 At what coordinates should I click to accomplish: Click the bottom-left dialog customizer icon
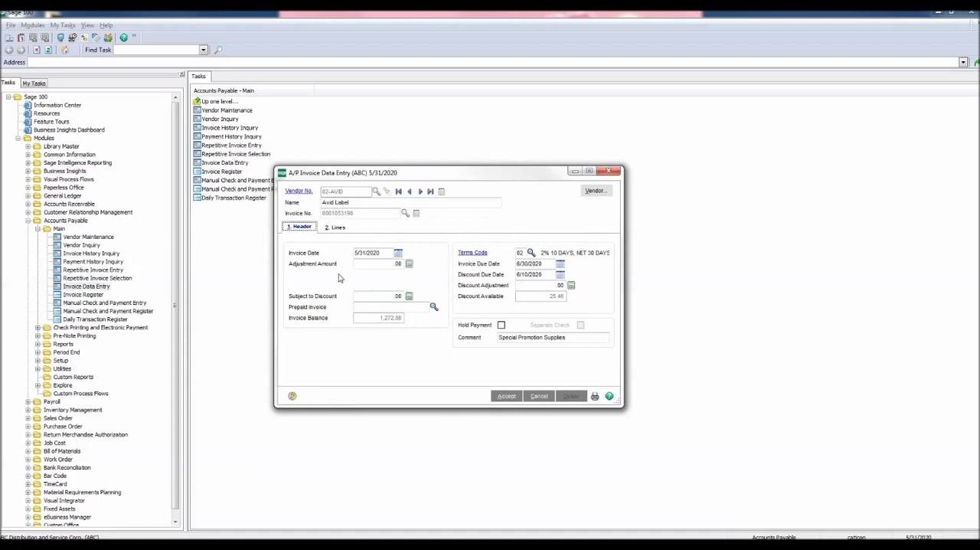tap(292, 396)
